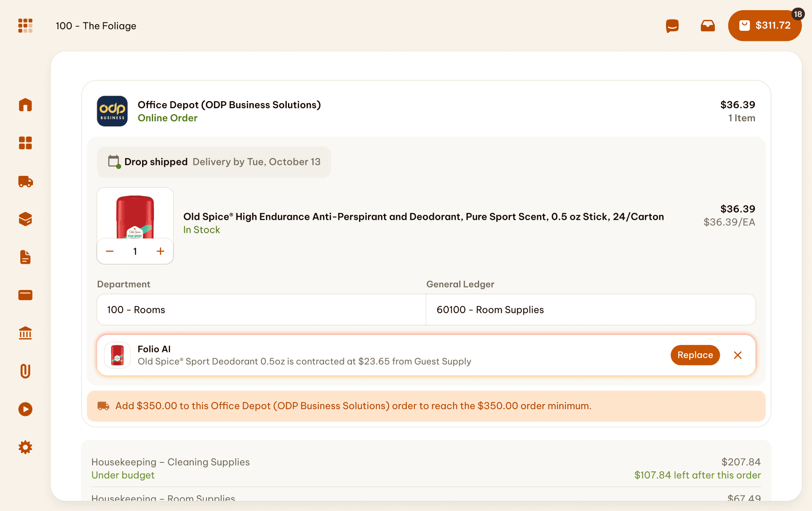Open the delivery truck sidebar icon
Screen dimensions: 812x511
tap(25, 181)
